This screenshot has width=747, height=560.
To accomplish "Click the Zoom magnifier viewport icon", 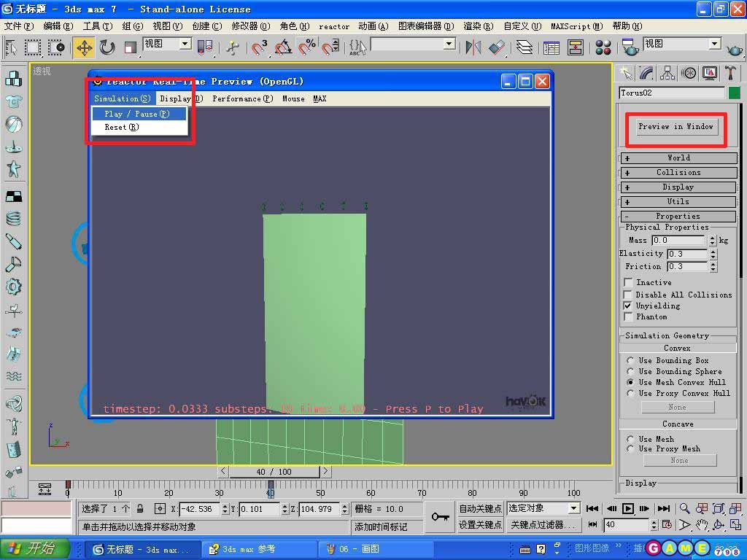I will coord(684,508).
